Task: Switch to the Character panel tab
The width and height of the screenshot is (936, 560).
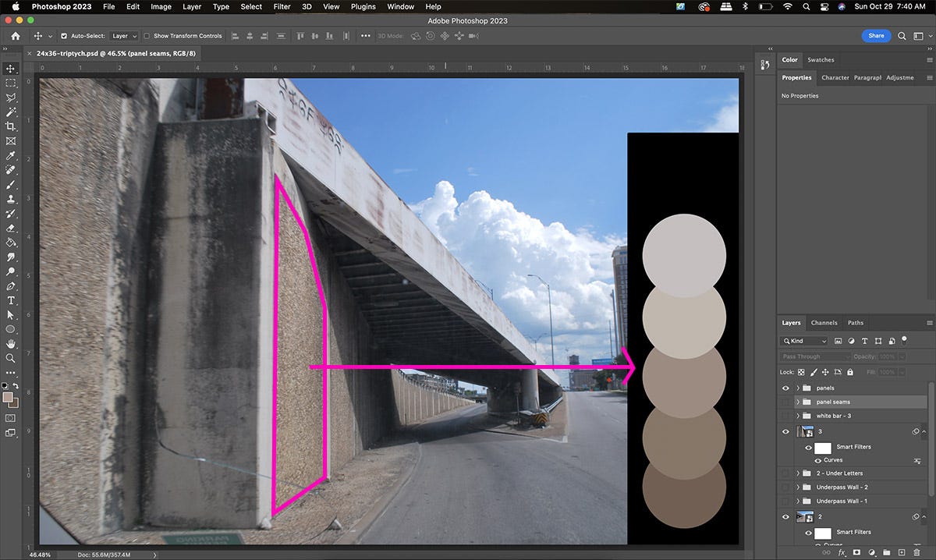Action: (x=835, y=77)
